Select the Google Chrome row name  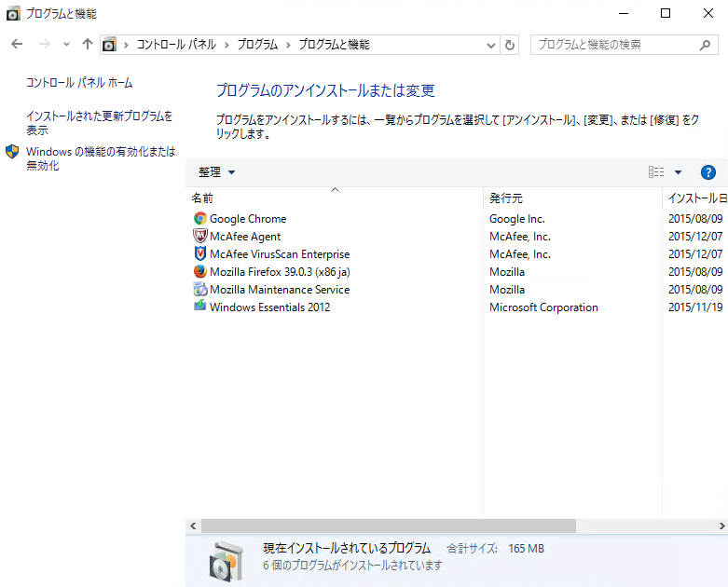coord(248,219)
